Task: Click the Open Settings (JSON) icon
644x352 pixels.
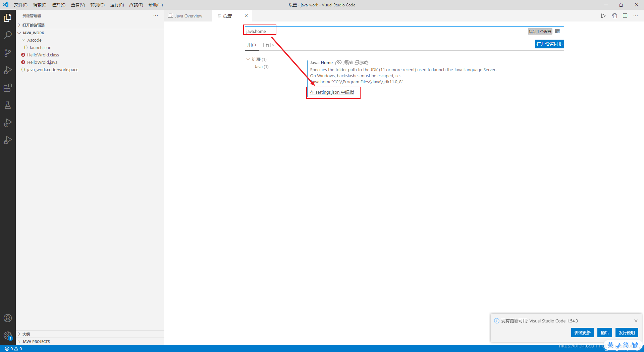Action: pyautogui.click(x=614, y=16)
